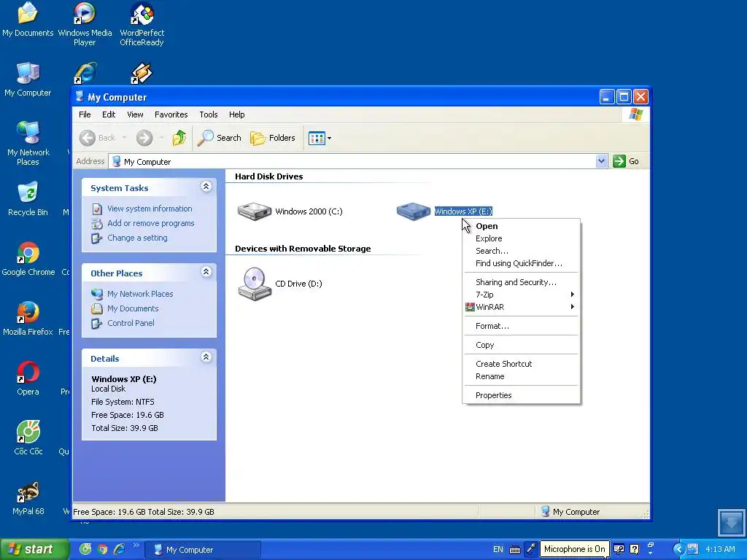Click the microphone icon in language bar
The image size is (747, 560).
tap(531, 549)
